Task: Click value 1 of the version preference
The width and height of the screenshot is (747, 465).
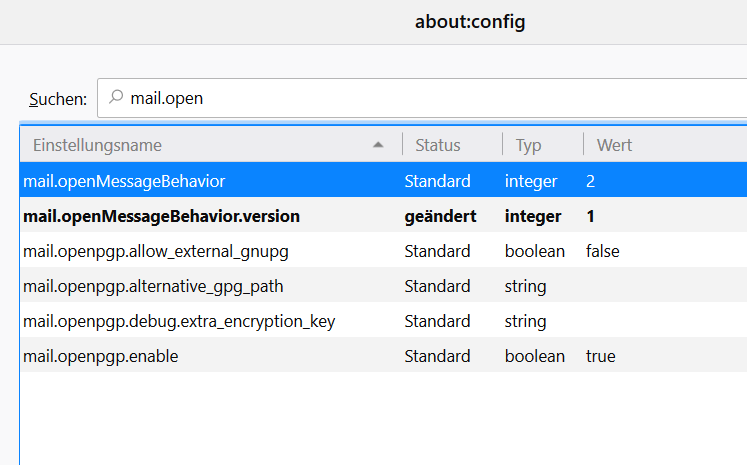Action: pos(591,216)
